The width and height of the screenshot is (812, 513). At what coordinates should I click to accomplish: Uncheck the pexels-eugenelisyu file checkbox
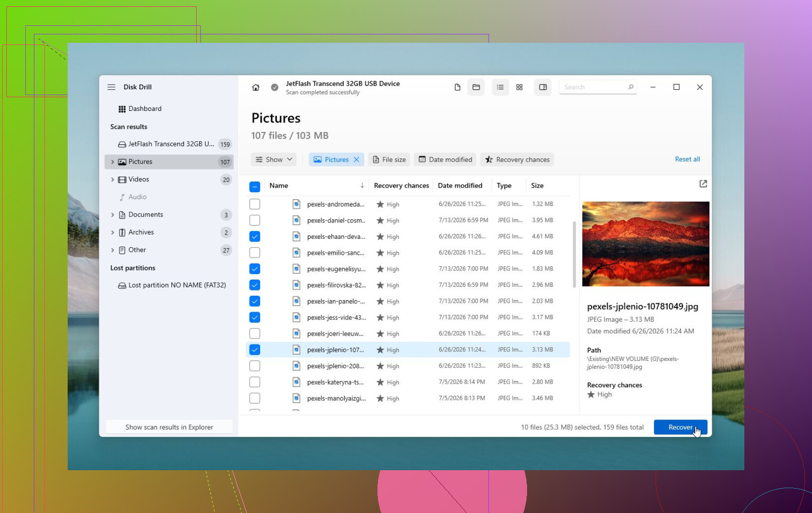[255, 269]
